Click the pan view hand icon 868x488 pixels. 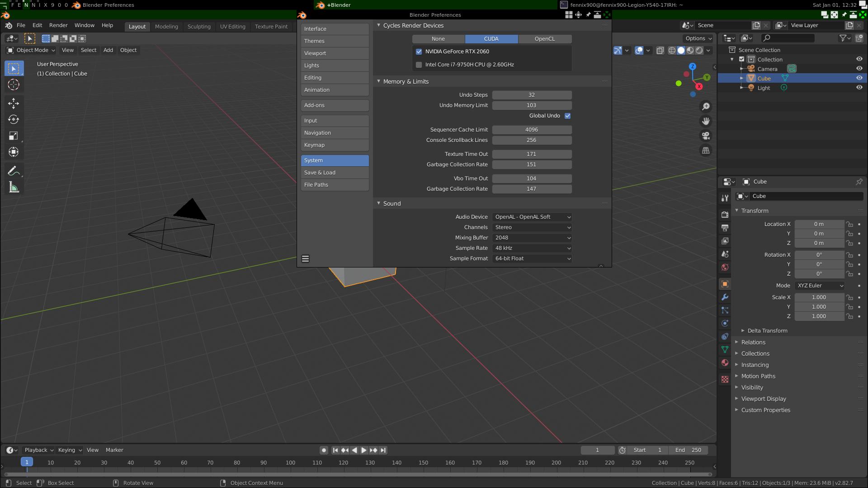706,121
